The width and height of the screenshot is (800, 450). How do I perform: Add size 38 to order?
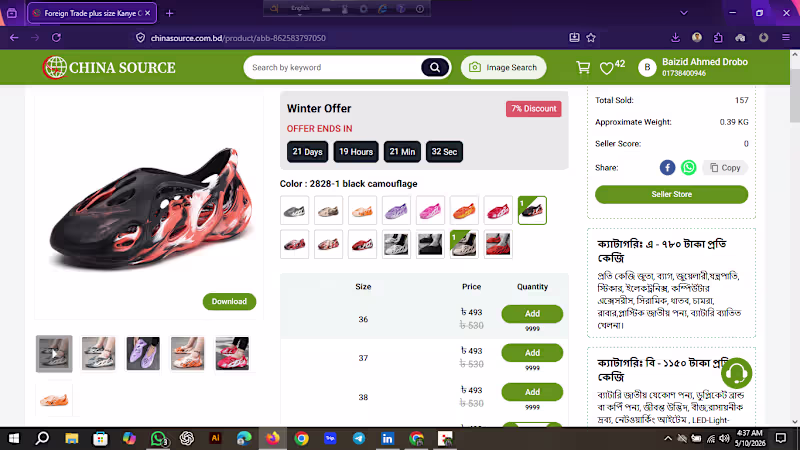[x=532, y=392]
